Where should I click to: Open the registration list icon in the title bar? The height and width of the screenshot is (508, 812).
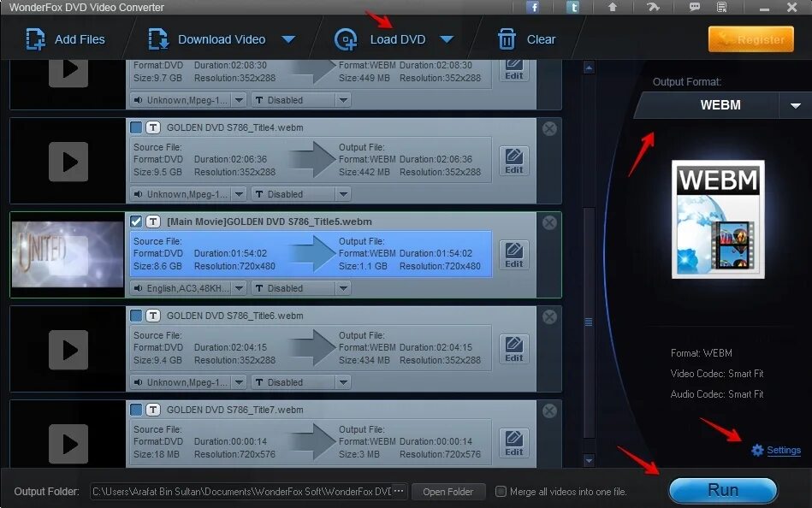(x=722, y=7)
